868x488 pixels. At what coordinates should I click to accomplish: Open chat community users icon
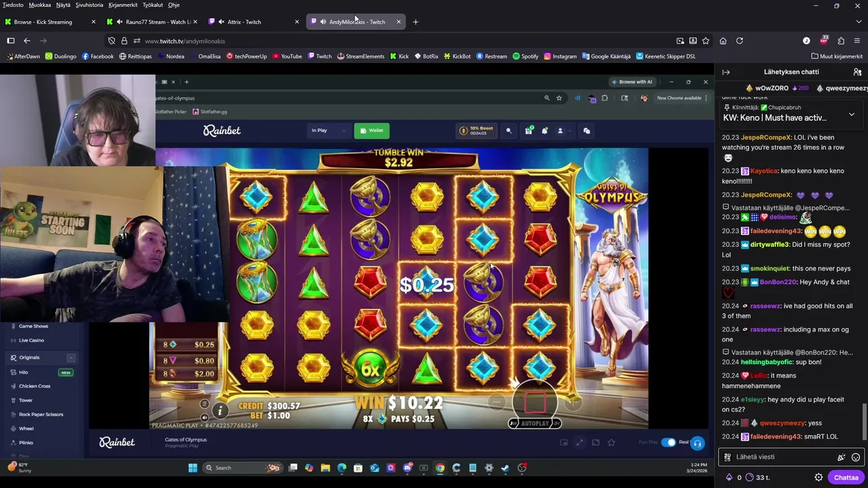(x=857, y=72)
